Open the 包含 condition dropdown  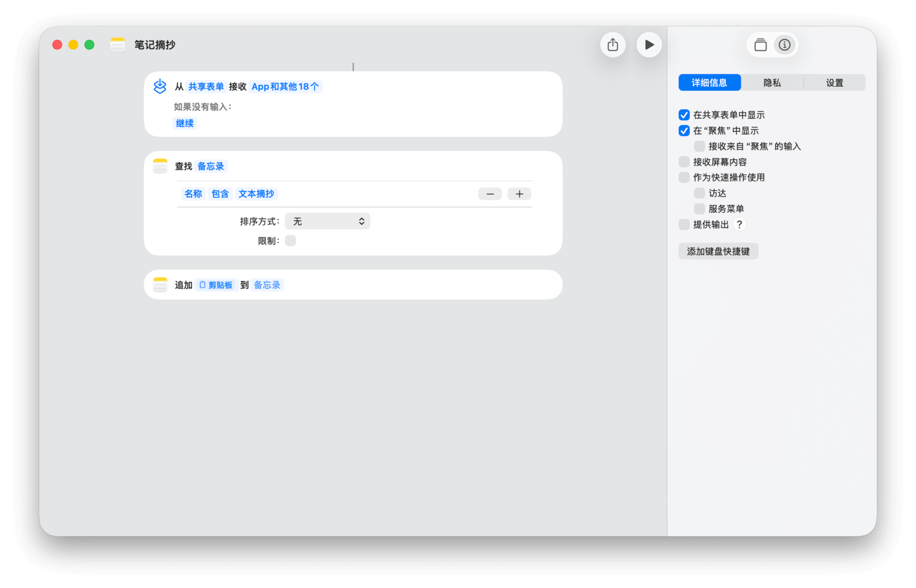tap(220, 194)
